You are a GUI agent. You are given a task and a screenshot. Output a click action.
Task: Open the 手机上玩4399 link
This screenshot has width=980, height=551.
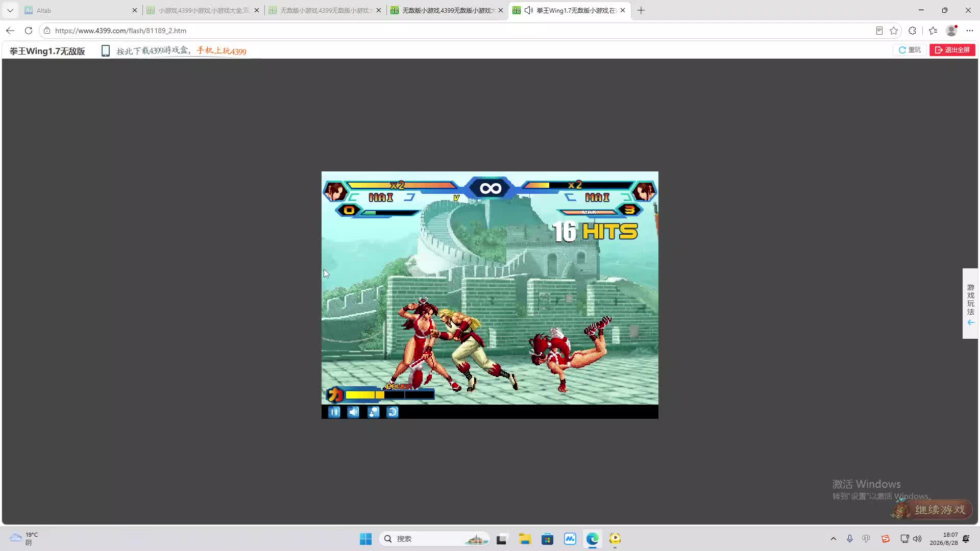222,51
